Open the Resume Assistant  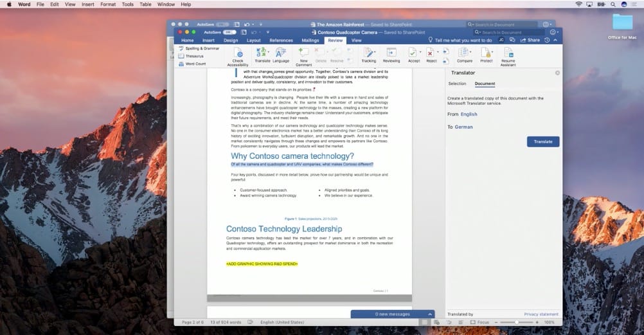coord(508,57)
